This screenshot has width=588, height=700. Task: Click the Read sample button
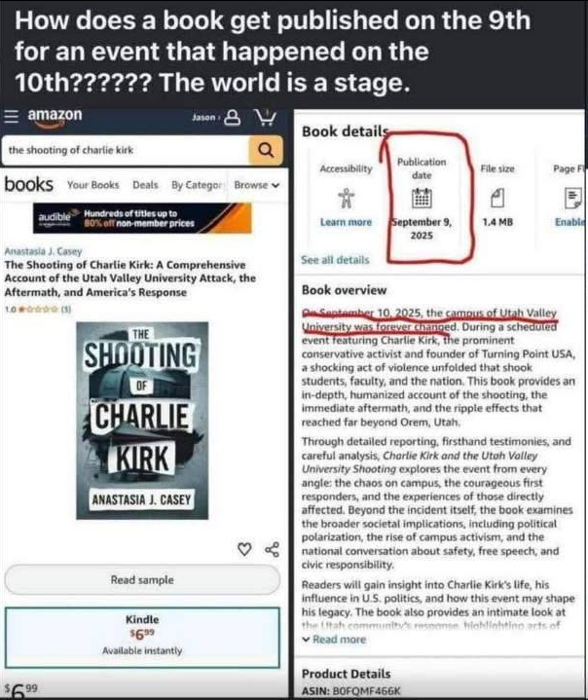pos(142,580)
